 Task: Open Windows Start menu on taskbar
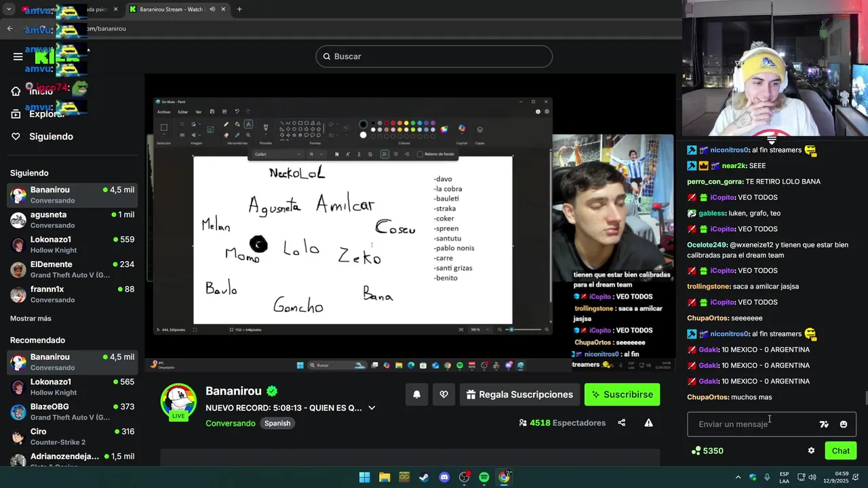(364, 477)
